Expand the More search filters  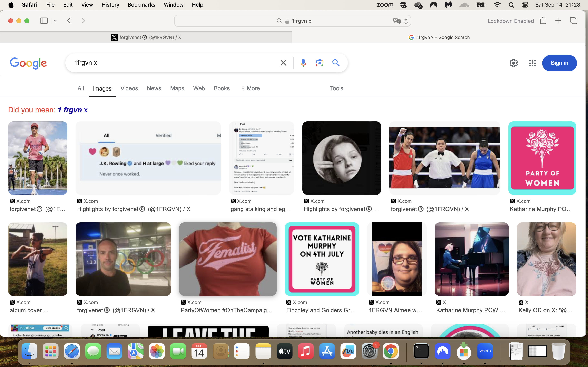point(250,88)
